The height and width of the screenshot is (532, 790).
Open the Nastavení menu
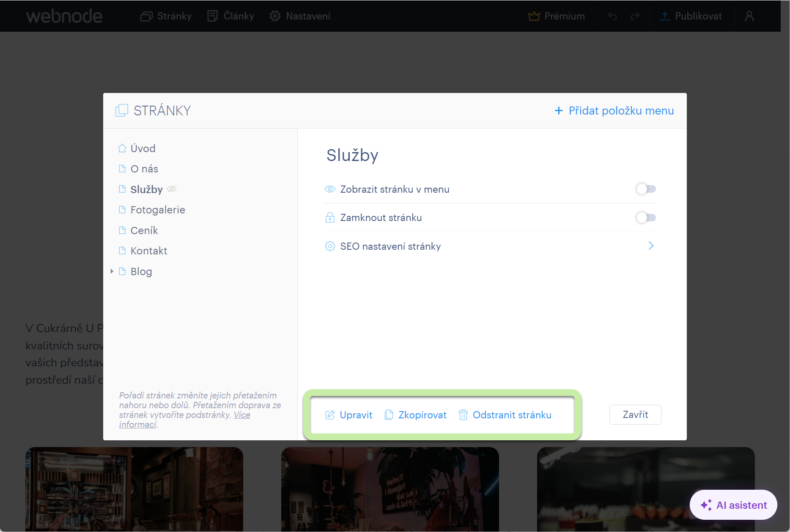coord(300,16)
